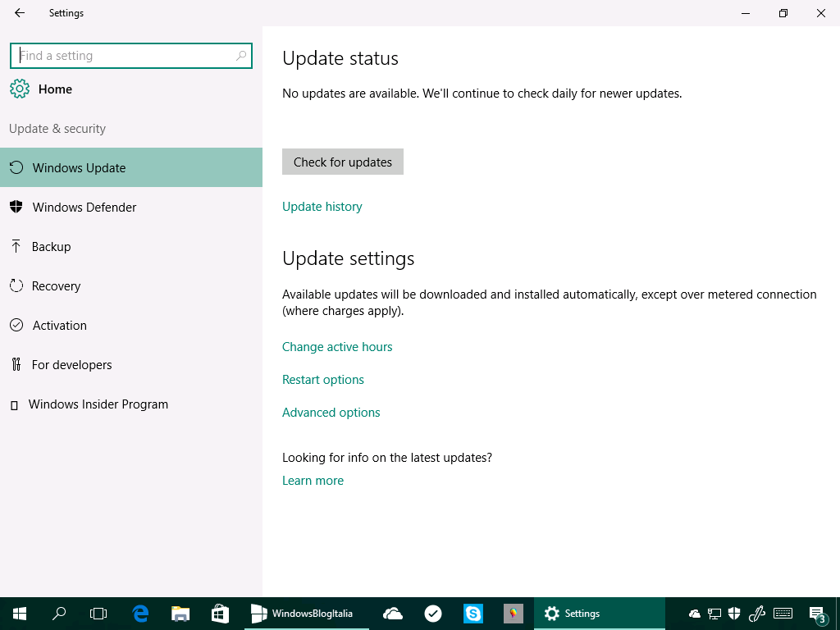Open the OneDrive app on the taskbar

click(x=393, y=614)
